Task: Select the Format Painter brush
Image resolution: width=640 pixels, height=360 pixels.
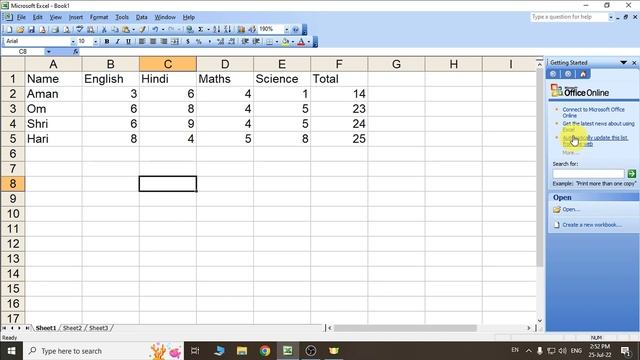Action: coord(142,29)
